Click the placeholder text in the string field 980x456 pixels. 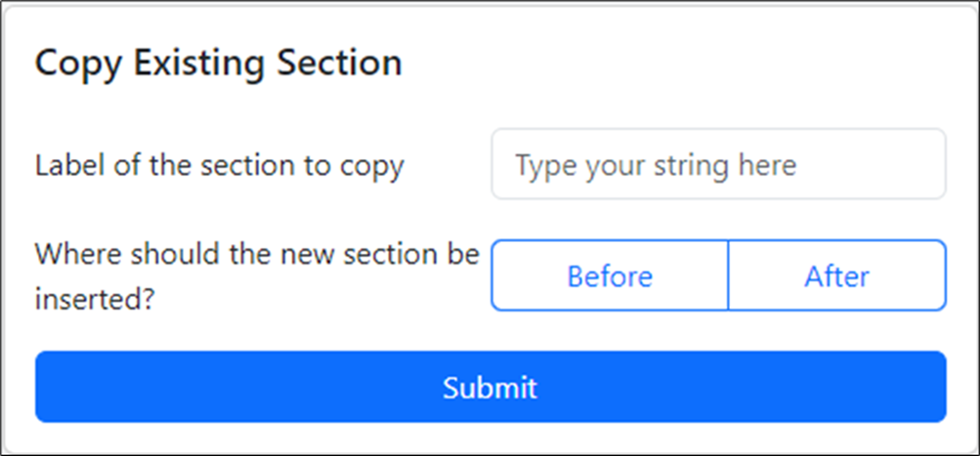(x=656, y=164)
